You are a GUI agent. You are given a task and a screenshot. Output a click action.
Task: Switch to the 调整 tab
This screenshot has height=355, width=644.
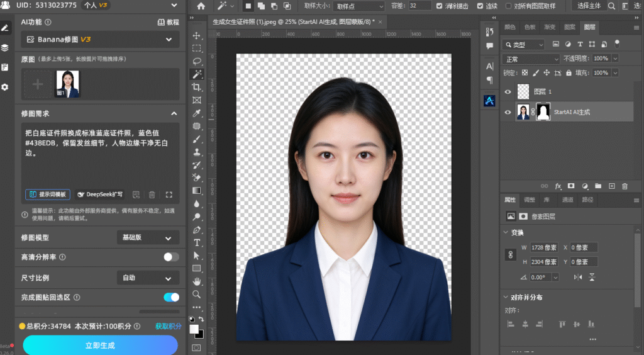530,200
